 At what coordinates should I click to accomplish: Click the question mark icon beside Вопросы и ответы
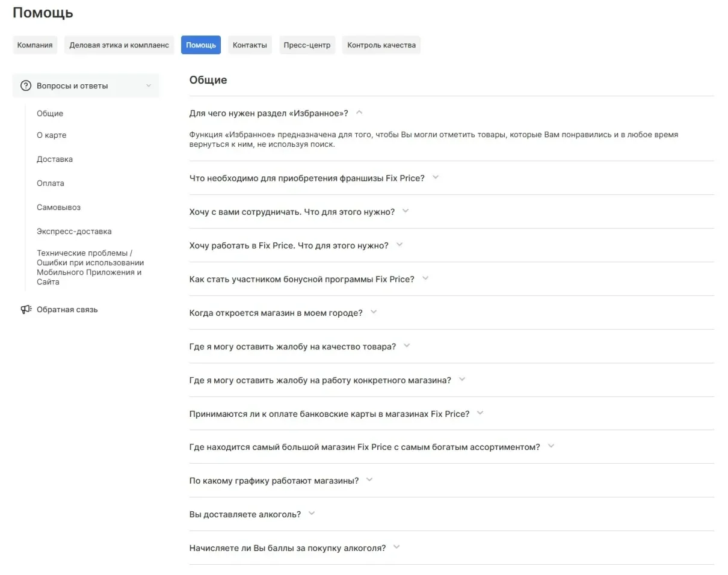coord(26,85)
